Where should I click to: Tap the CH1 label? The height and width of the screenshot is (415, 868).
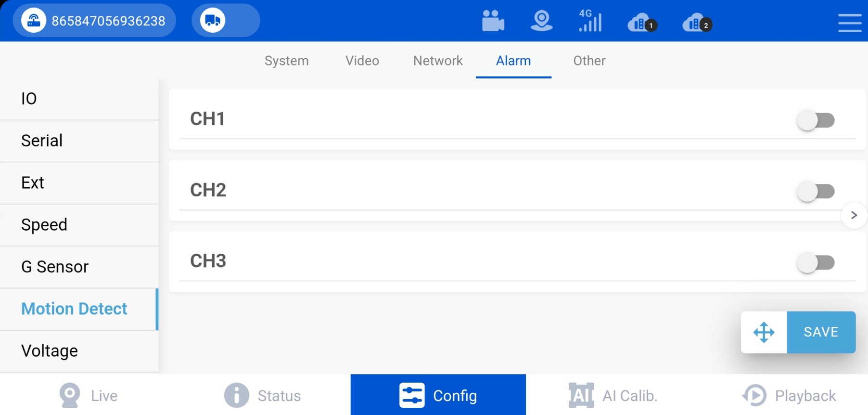[x=207, y=119]
